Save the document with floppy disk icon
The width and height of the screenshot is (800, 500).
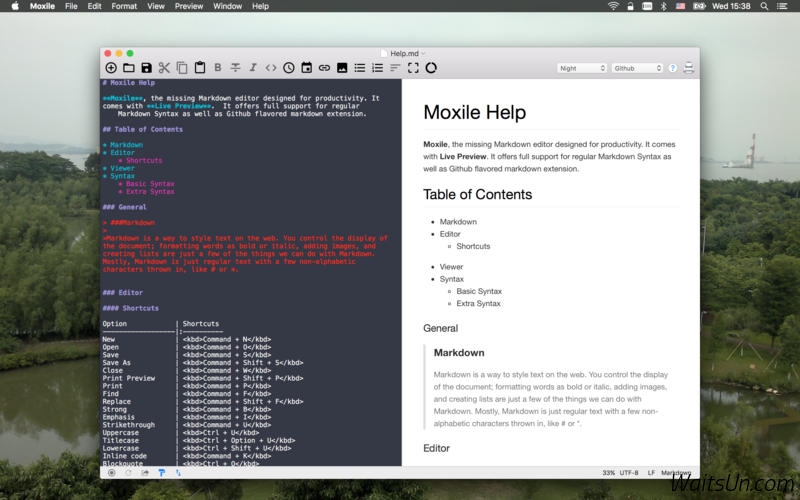coord(146,68)
